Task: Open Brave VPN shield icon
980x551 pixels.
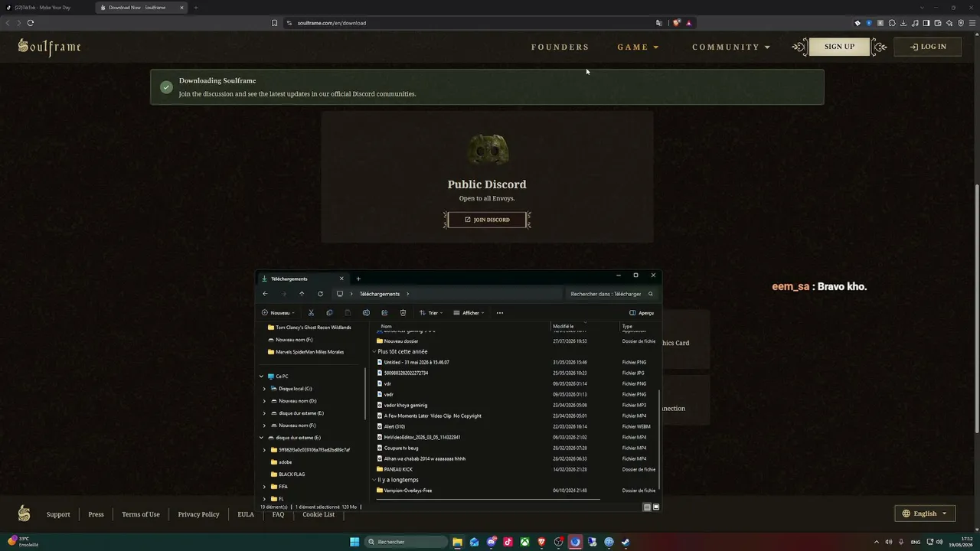Action: [x=961, y=23]
